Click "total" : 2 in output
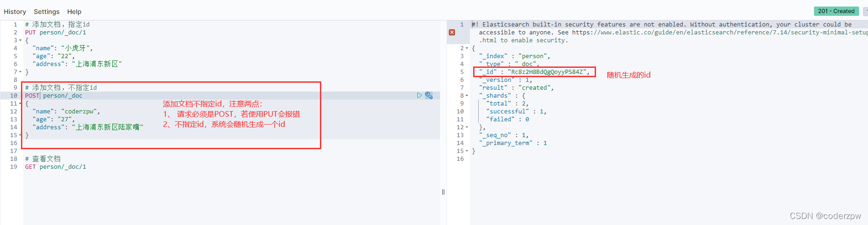 tap(507, 104)
